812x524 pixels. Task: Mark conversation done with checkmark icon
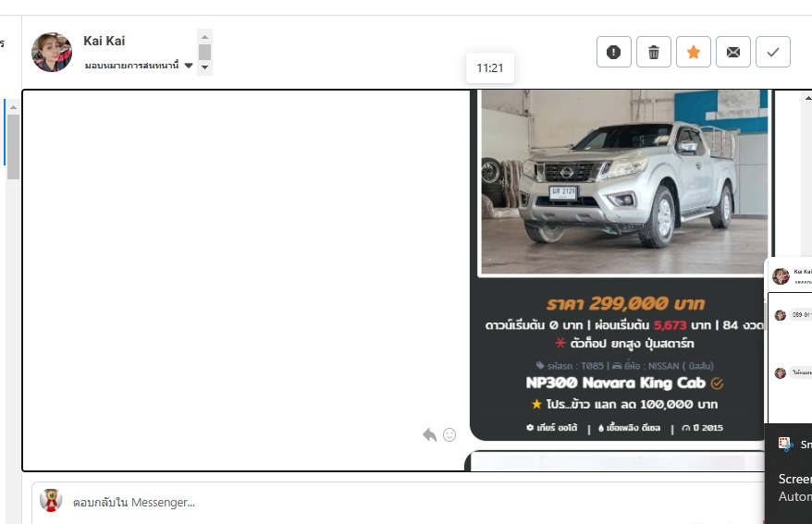[x=773, y=52]
